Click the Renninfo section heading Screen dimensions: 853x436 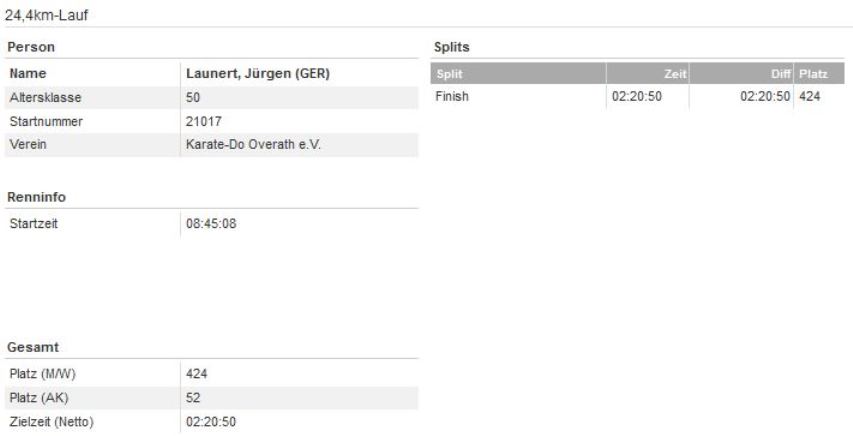pos(35,198)
